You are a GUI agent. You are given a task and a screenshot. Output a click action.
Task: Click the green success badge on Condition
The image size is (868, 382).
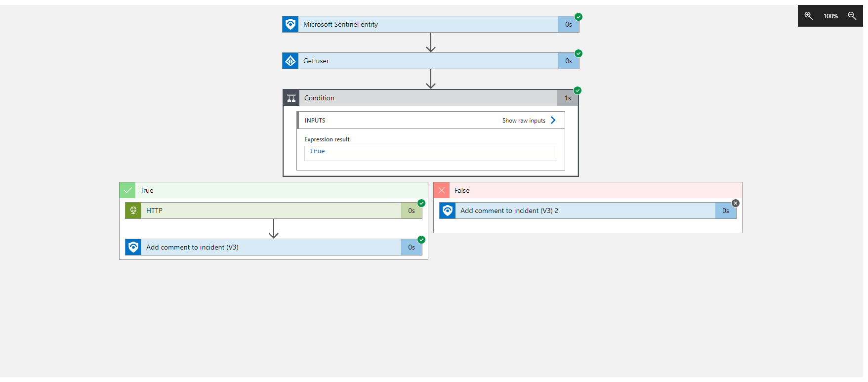click(x=578, y=90)
